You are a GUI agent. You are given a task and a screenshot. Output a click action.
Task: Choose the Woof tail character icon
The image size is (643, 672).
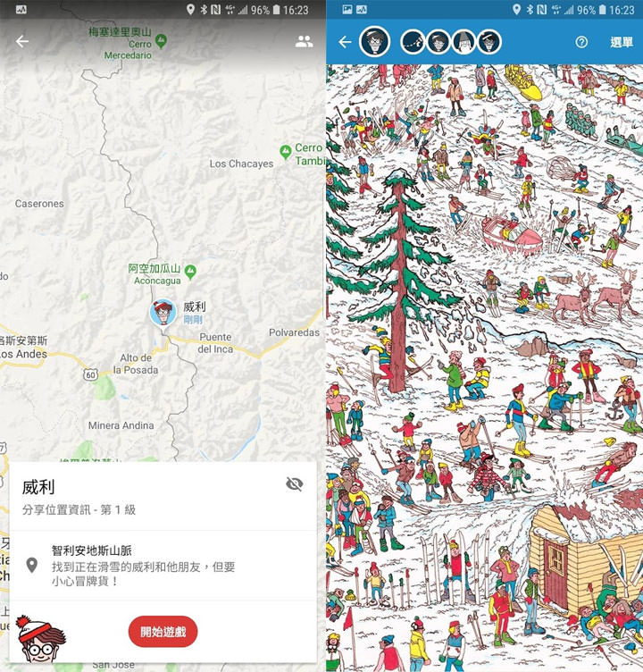point(413,42)
